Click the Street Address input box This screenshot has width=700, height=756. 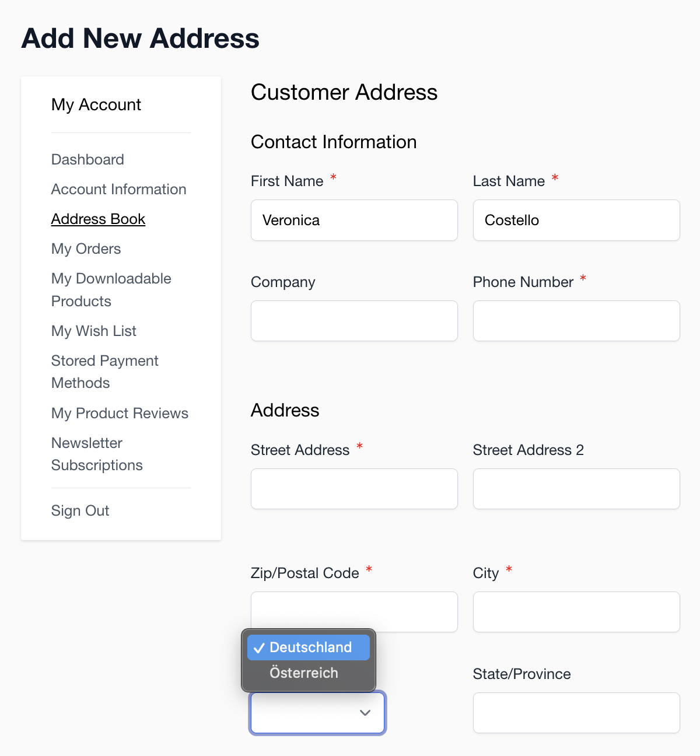[x=354, y=489]
